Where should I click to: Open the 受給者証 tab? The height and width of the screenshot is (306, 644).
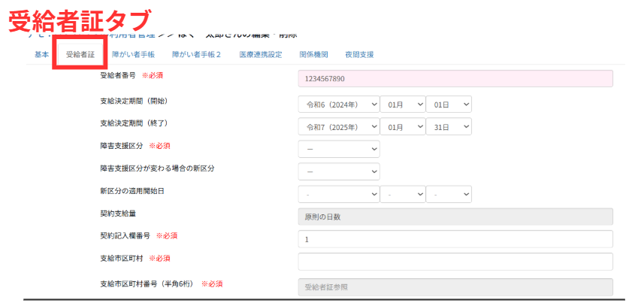pyautogui.click(x=80, y=54)
